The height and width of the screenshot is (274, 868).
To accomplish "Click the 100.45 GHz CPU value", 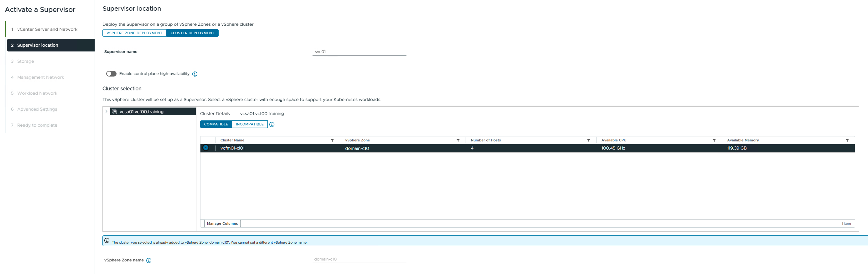I will pyautogui.click(x=613, y=148).
